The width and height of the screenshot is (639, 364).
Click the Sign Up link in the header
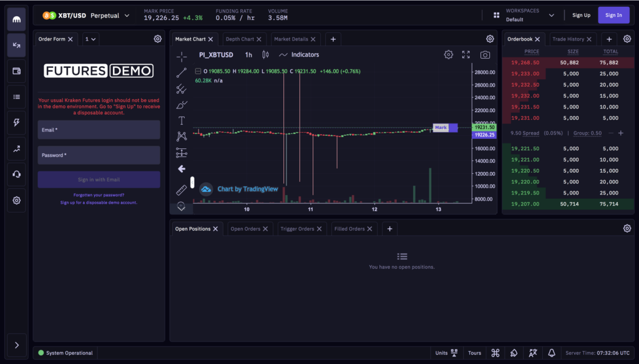[x=581, y=15]
